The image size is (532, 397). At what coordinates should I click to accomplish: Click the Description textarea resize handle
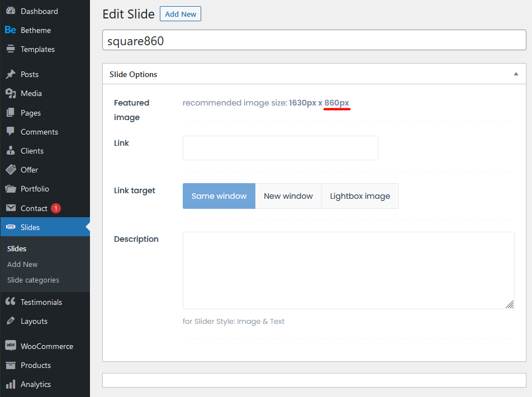pyautogui.click(x=510, y=304)
